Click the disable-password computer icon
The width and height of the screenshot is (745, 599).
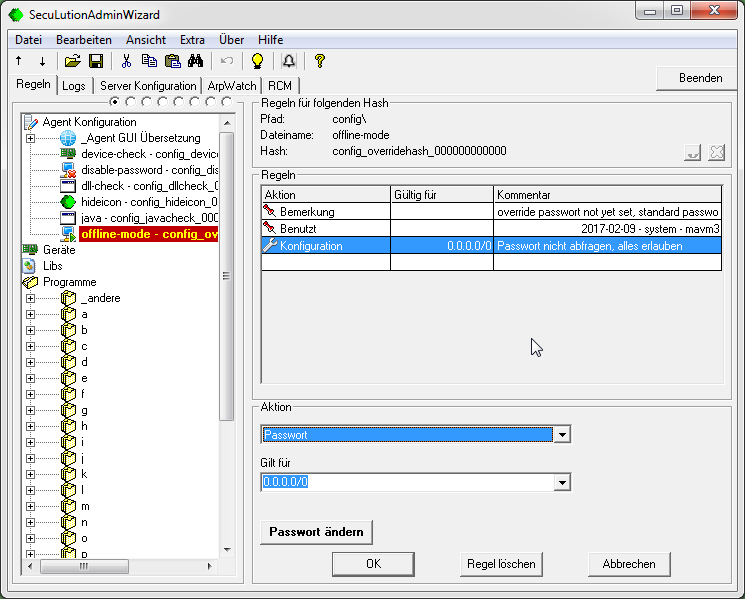coord(68,170)
